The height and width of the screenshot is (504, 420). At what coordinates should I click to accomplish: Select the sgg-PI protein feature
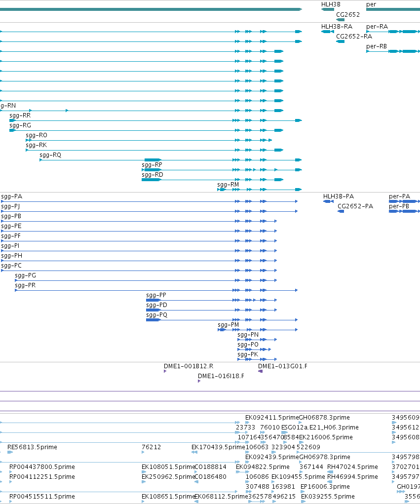(x=139, y=251)
